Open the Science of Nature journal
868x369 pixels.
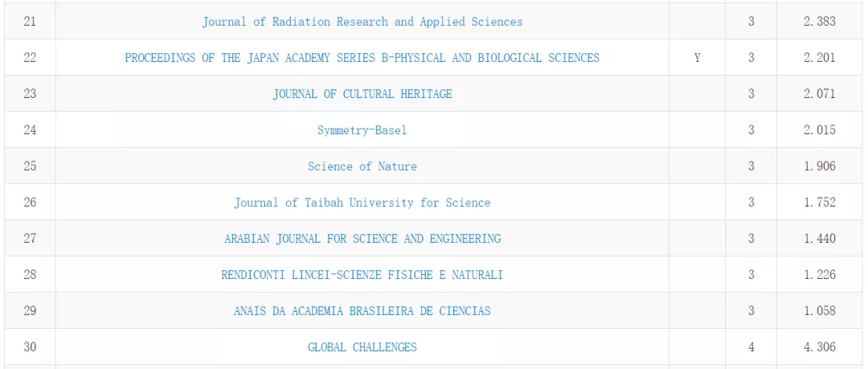pyautogui.click(x=362, y=166)
